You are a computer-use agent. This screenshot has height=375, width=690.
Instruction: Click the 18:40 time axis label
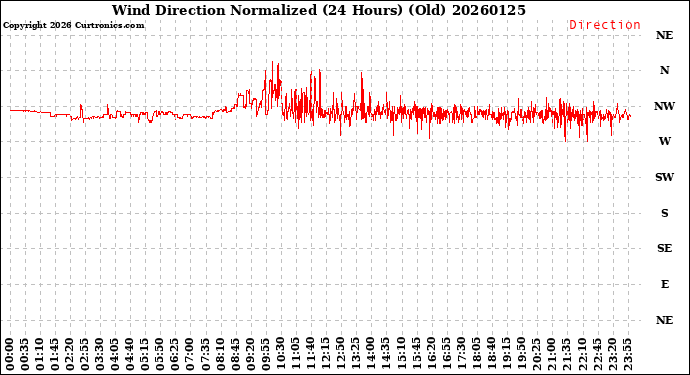pos(491,355)
